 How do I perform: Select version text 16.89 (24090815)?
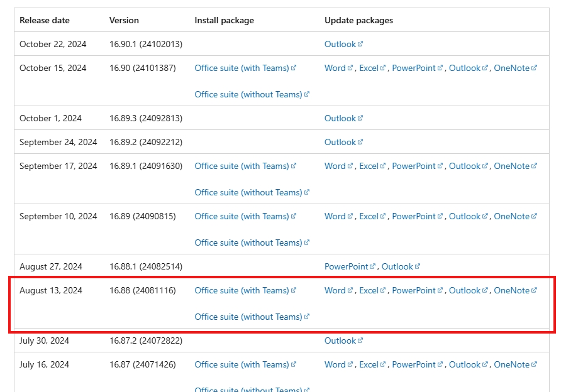(143, 216)
